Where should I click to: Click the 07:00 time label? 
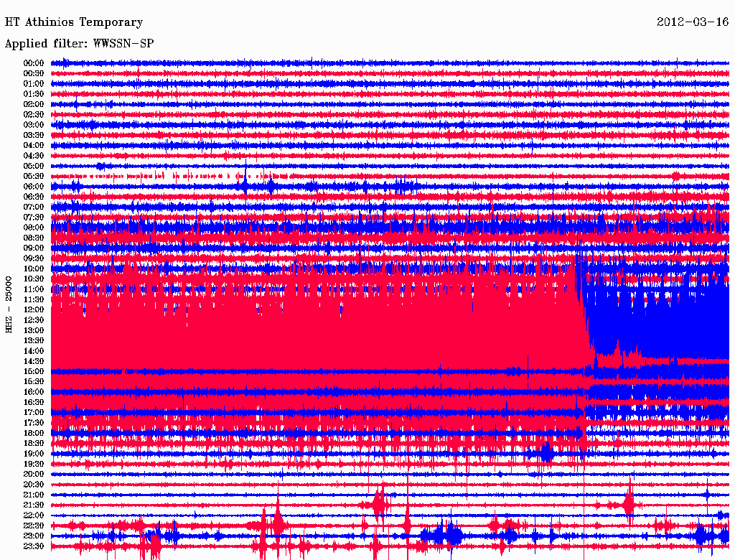coord(34,207)
